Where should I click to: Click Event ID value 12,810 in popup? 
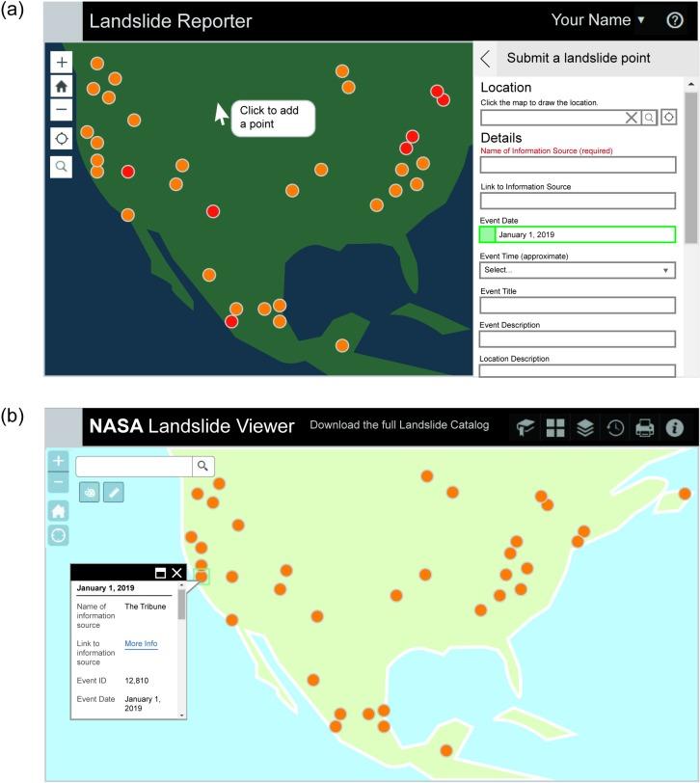click(x=136, y=681)
